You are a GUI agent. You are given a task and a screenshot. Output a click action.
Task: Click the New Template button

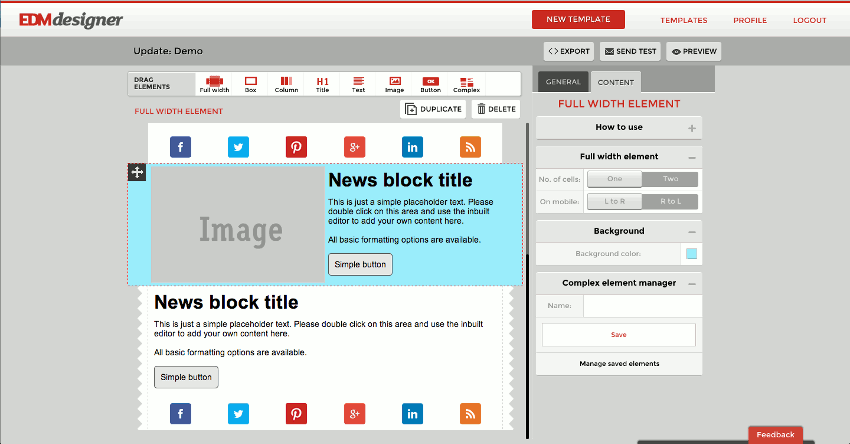[x=578, y=19]
